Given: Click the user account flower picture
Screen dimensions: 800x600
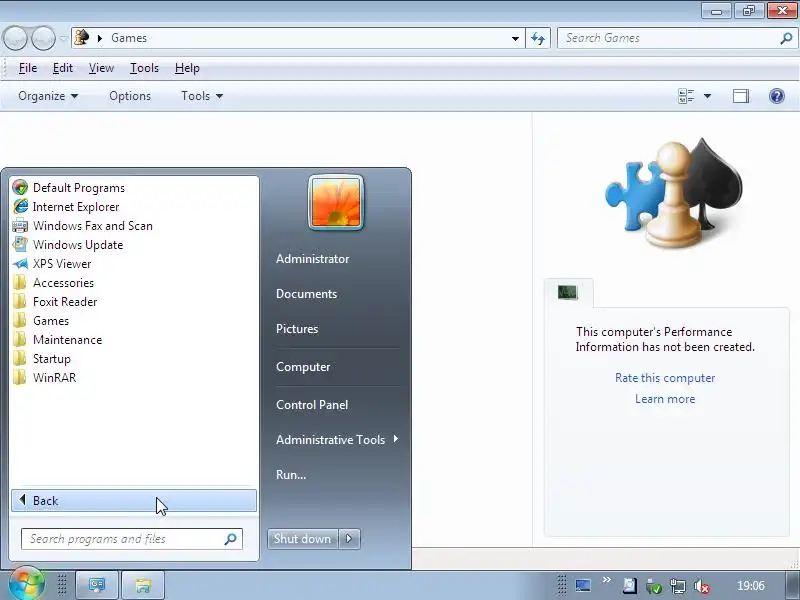Looking at the screenshot, I should pyautogui.click(x=336, y=203).
